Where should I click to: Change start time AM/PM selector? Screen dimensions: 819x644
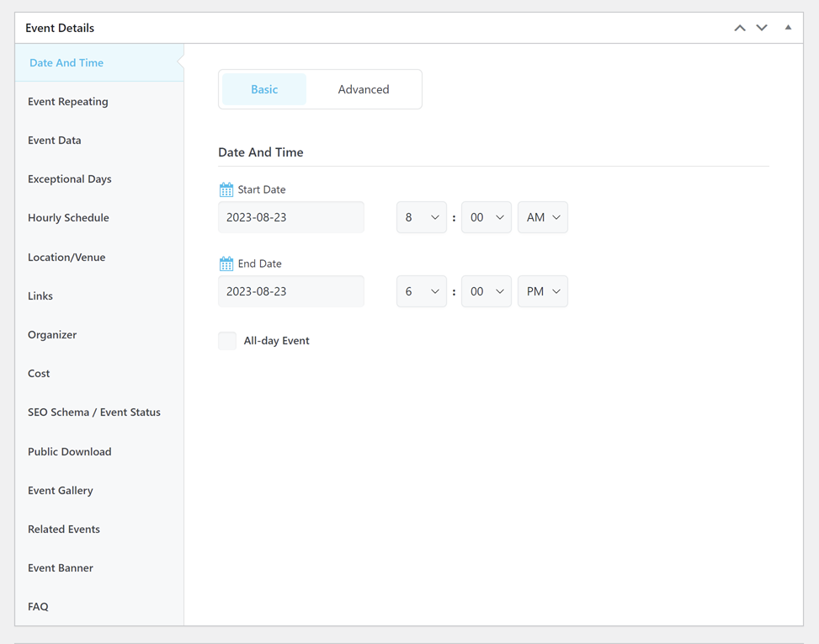[542, 217]
